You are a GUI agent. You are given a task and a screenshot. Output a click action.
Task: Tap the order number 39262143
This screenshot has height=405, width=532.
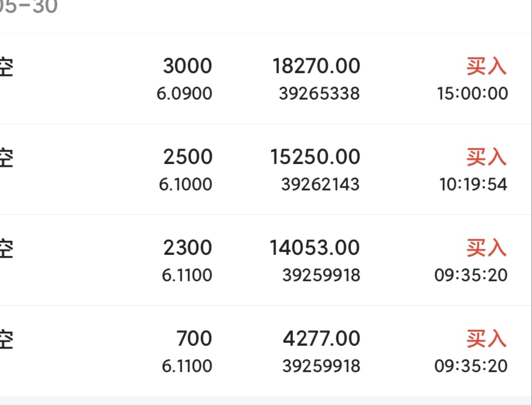click(320, 185)
